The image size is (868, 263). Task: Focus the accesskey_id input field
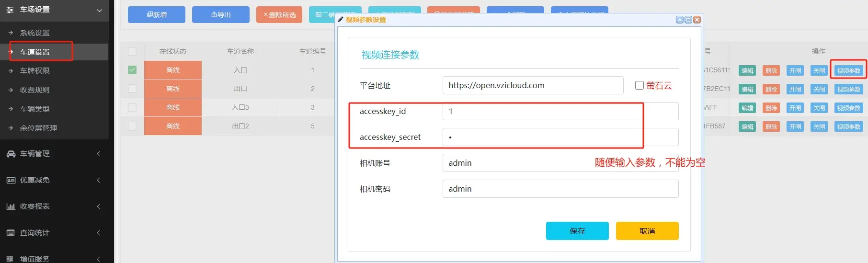click(560, 111)
